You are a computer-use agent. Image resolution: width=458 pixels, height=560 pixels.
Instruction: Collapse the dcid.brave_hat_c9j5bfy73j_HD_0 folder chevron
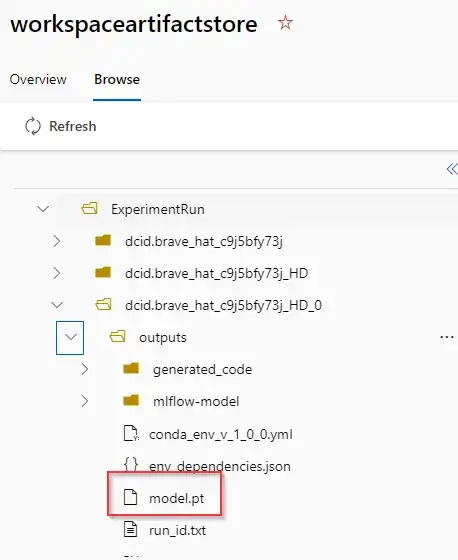[x=57, y=305]
